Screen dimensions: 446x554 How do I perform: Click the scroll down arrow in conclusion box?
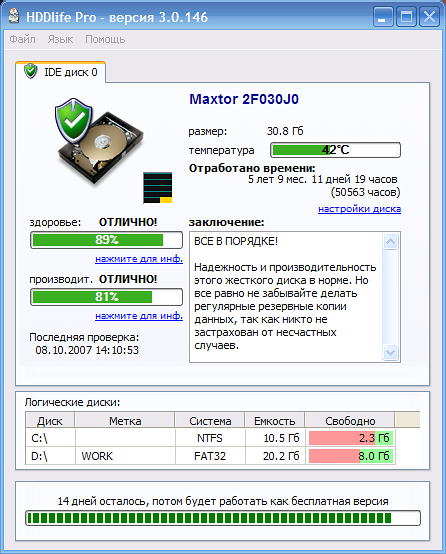pos(391,352)
